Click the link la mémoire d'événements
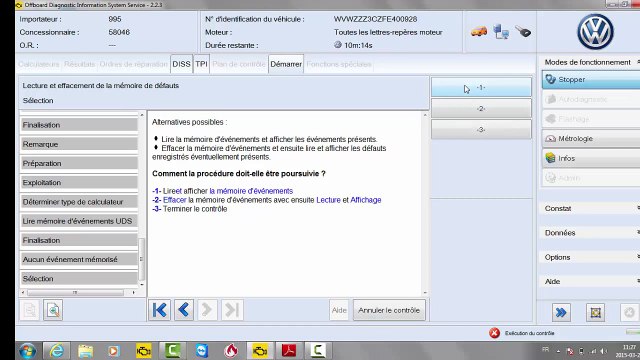The height and width of the screenshot is (360, 640). pos(251,191)
